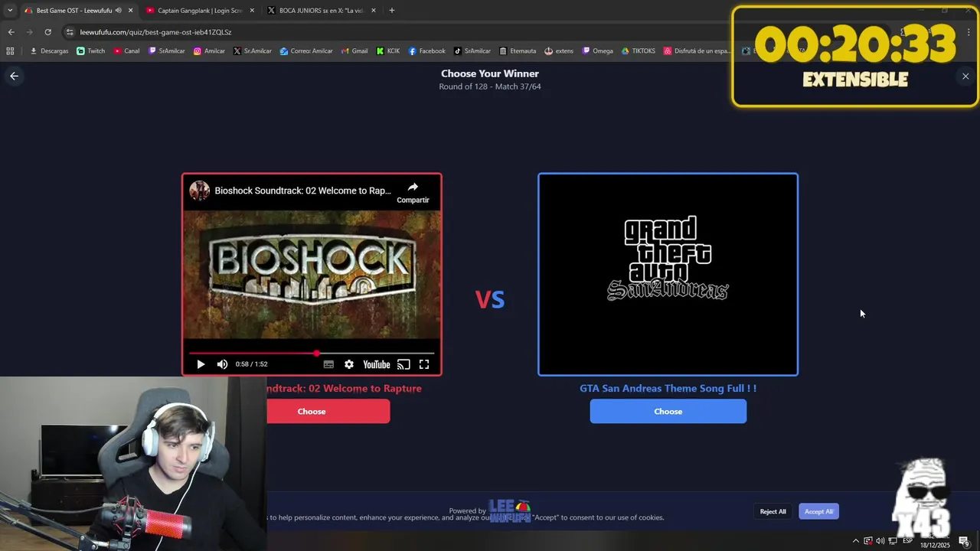Reload the current page
Screen dimensions: 980x551
47,32
